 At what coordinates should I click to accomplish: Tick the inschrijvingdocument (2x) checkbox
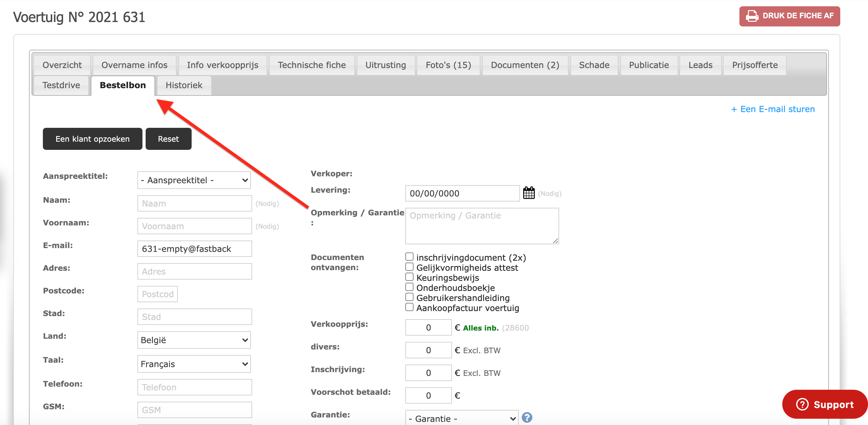point(409,257)
